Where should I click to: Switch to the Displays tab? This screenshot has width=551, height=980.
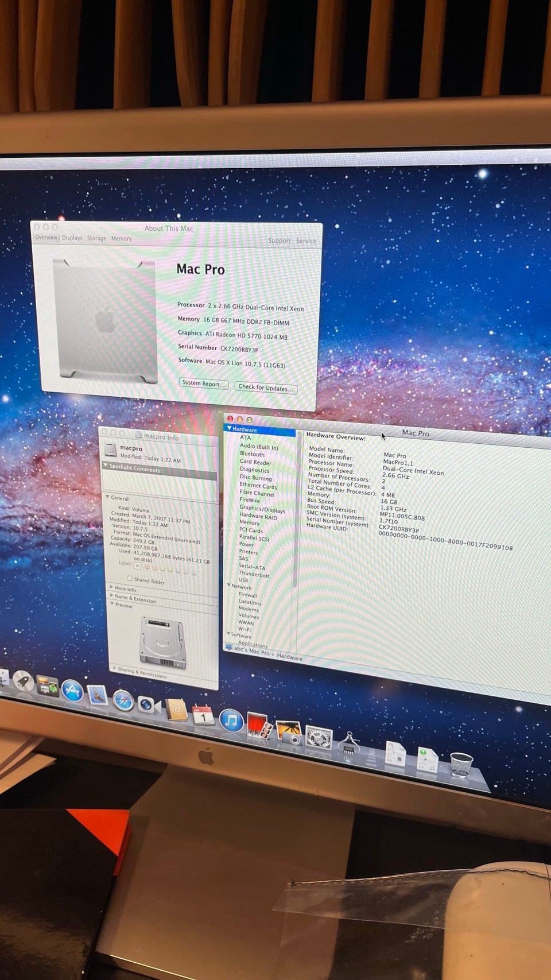point(72,238)
